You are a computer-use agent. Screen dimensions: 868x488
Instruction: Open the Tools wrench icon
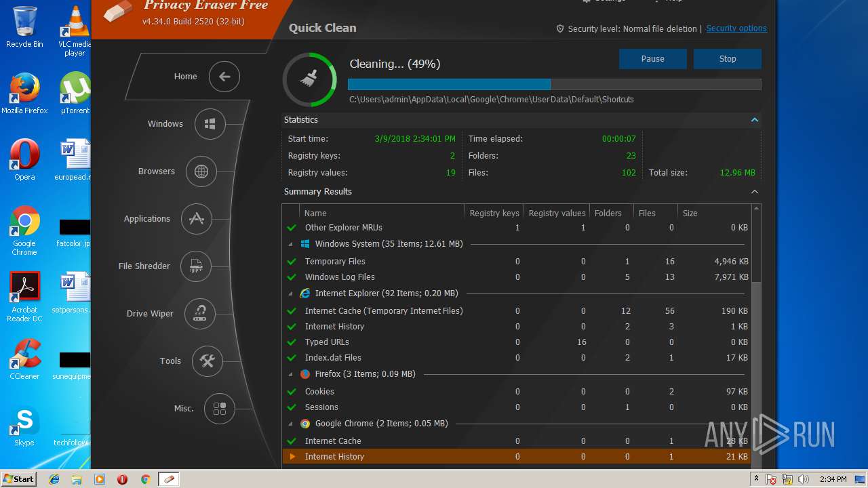(208, 361)
